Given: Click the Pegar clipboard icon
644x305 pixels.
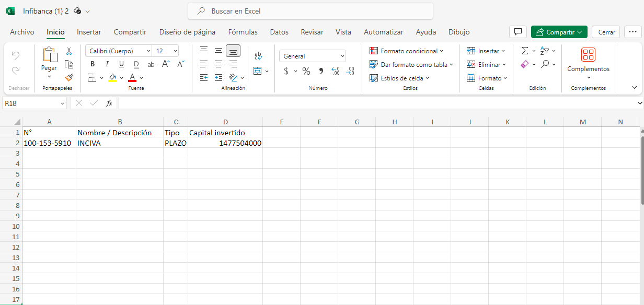Looking at the screenshot, I should 50,54.
